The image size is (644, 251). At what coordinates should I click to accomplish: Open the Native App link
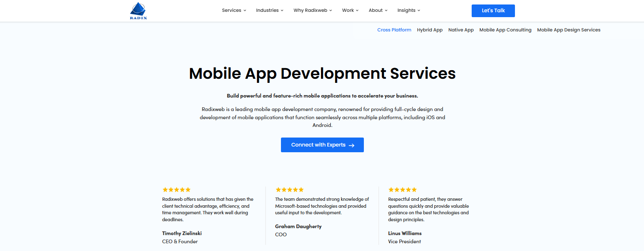(461, 30)
